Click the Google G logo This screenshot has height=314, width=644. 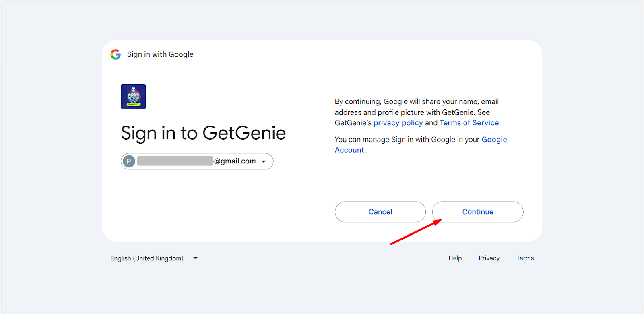tap(116, 54)
